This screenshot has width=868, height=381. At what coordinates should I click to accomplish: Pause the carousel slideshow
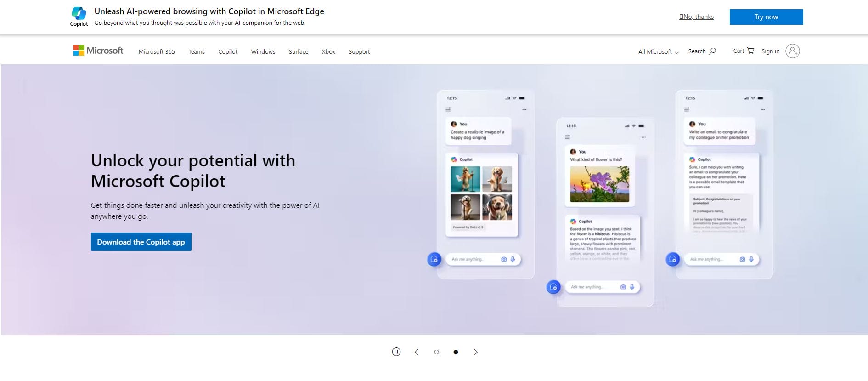coord(396,352)
